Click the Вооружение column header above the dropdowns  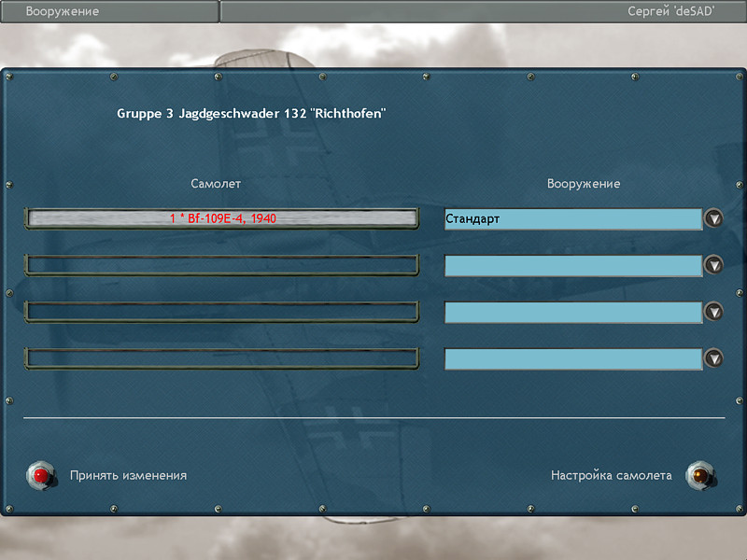click(584, 184)
